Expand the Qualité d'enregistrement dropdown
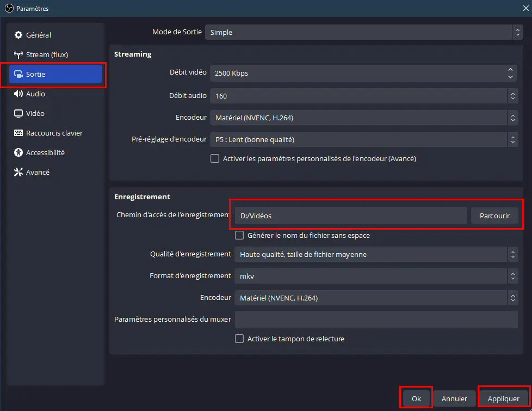This screenshot has height=411, width=532. point(376,254)
